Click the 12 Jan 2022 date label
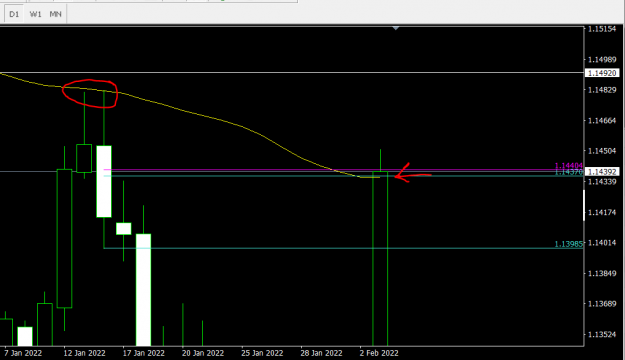The image size is (625, 360). point(85,353)
